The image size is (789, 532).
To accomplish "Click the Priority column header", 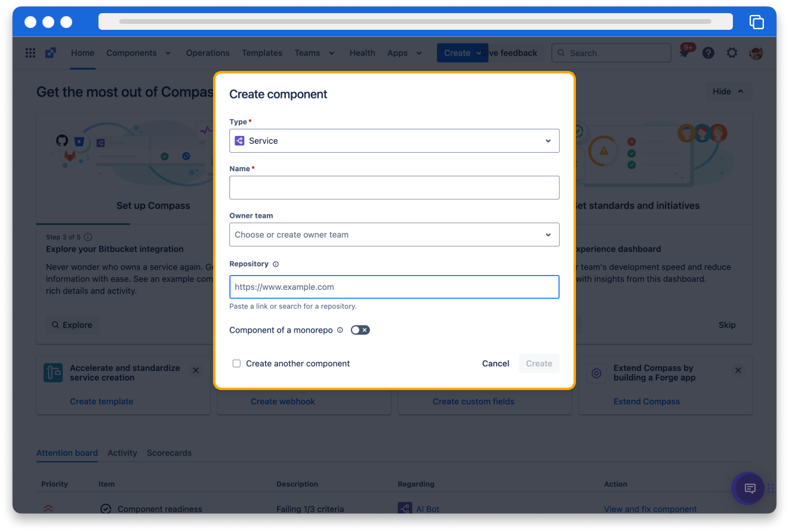I will point(54,484).
